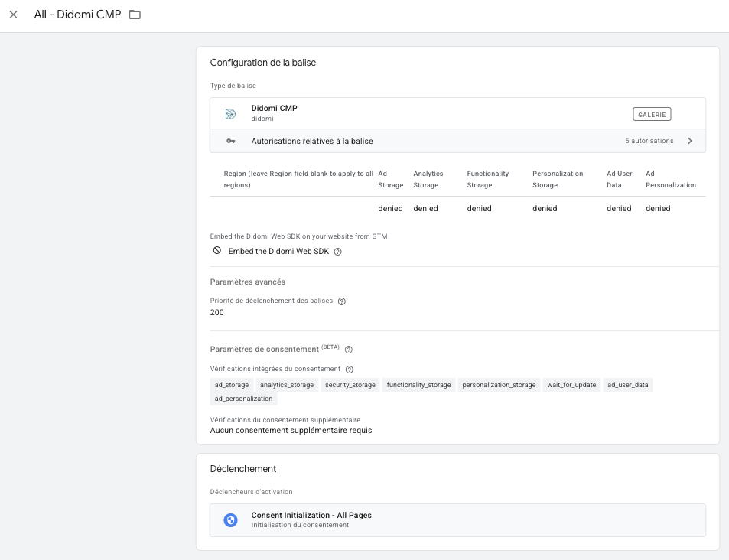Click the ad_storage consent chip
This screenshot has width=729, height=560.
232,385
